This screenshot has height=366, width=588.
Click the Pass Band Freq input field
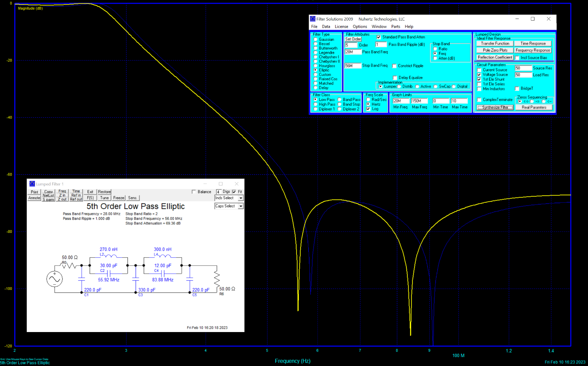point(353,52)
